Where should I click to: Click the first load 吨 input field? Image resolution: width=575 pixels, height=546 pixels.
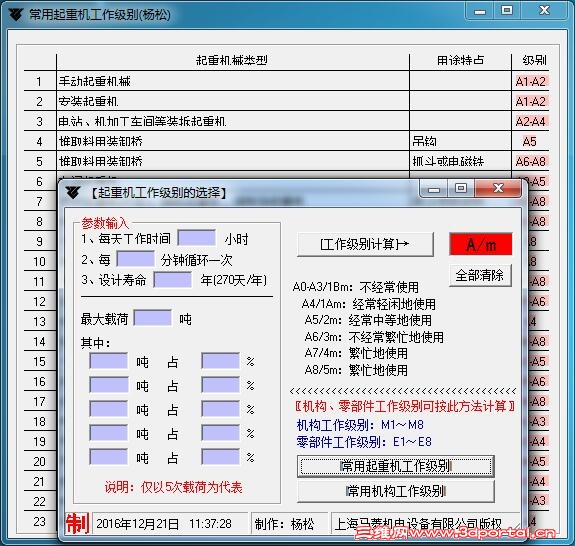(x=109, y=361)
